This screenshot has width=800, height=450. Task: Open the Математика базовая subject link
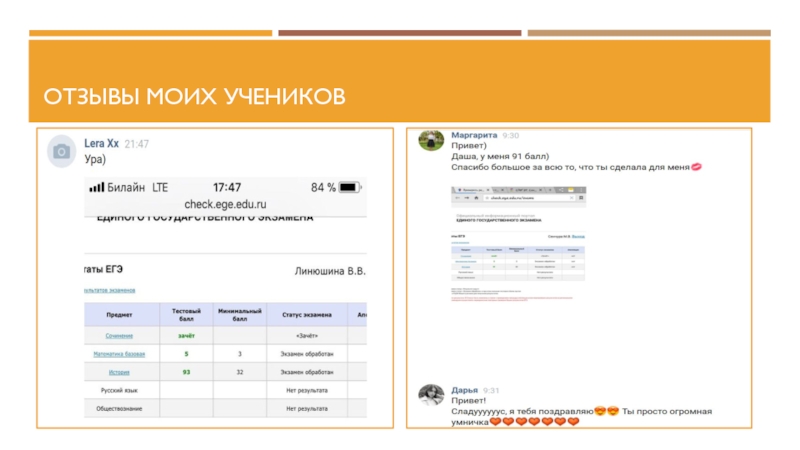tap(119, 354)
